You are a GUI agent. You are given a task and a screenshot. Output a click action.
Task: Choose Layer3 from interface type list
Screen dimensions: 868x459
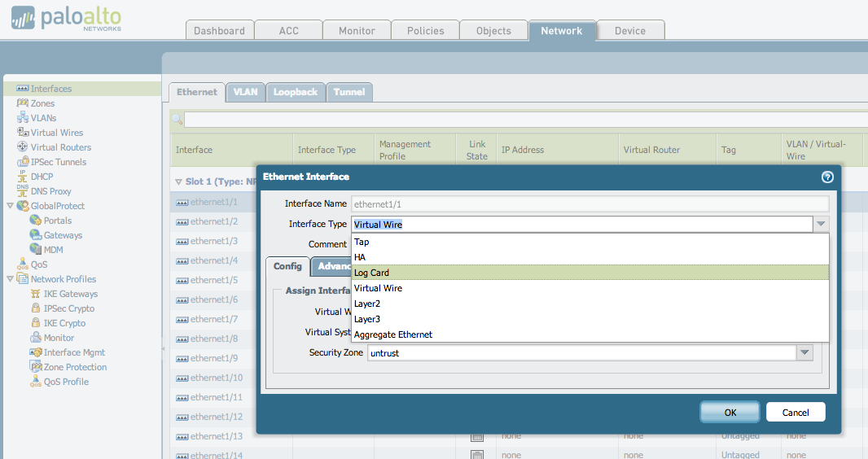point(367,319)
